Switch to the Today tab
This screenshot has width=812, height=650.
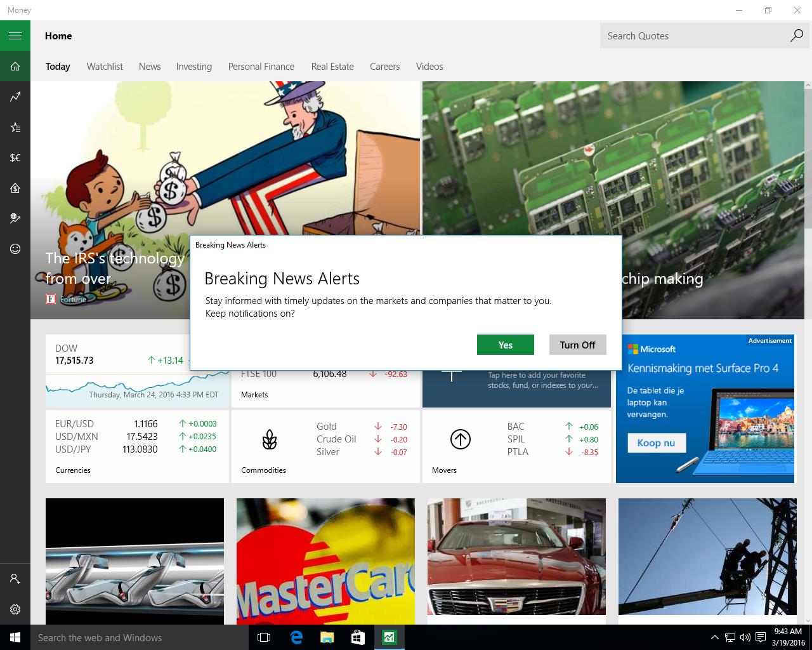point(58,67)
